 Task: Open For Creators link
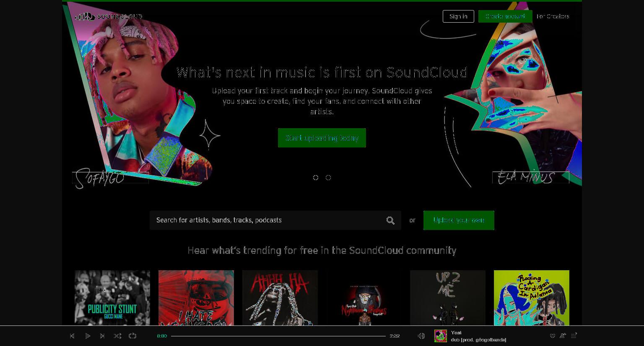553,16
